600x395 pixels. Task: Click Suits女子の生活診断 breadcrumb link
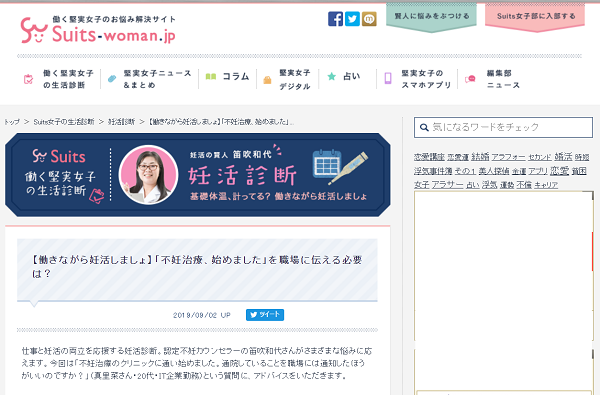click(x=64, y=122)
